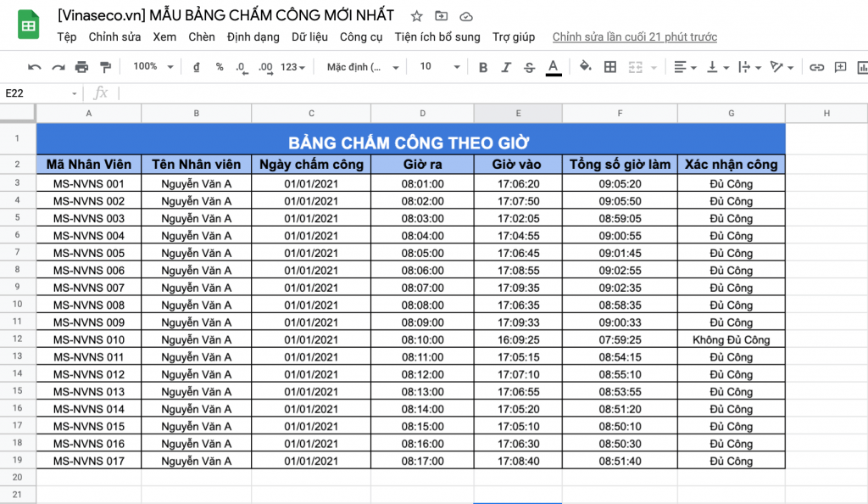Click the Print icon
Image resolution: width=868 pixels, height=504 pixels.
click(x=82, y=65)
